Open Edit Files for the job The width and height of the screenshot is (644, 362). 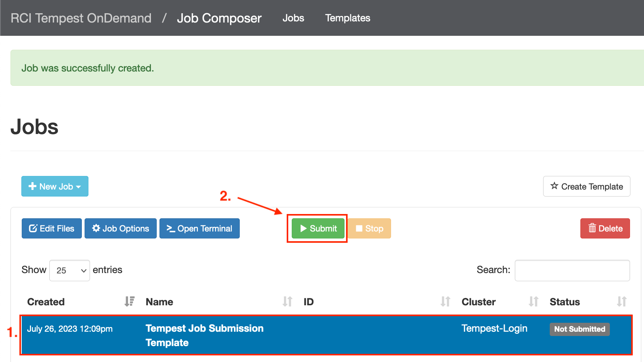(x=52, y=228)
